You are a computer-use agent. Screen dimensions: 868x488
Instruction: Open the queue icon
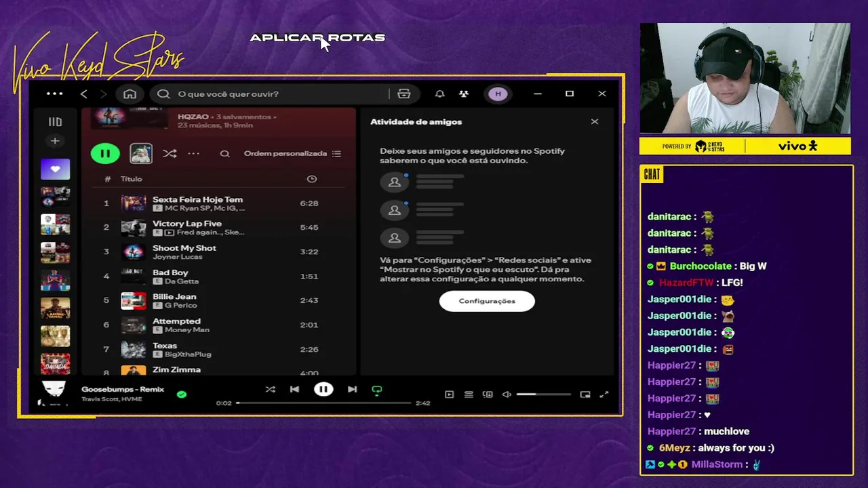pos(469,394)
